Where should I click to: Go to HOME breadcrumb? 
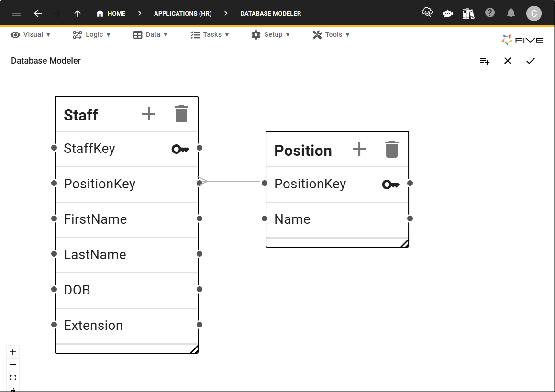[111, 13]
